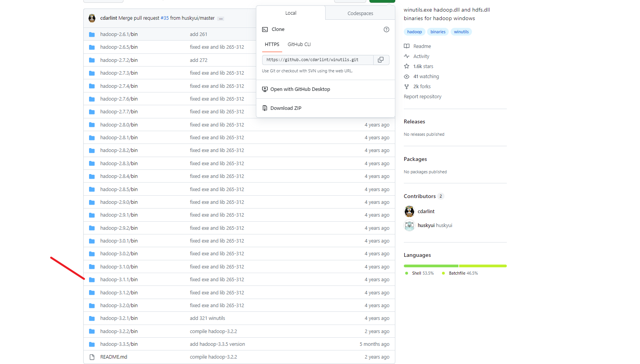The width and height of the screenshot is (640, 364).
Task: Switch to the Local tab
Action: point(291,13)
